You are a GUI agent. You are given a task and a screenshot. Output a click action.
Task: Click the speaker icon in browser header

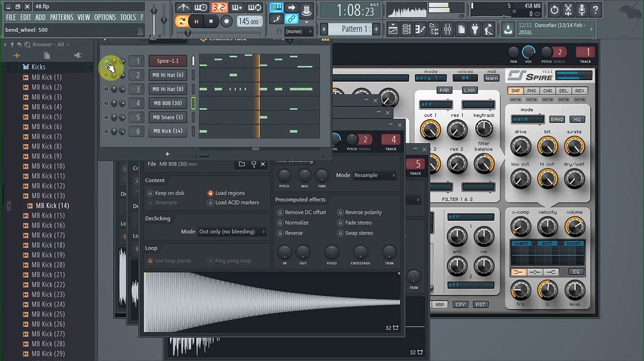pos(78,55)
